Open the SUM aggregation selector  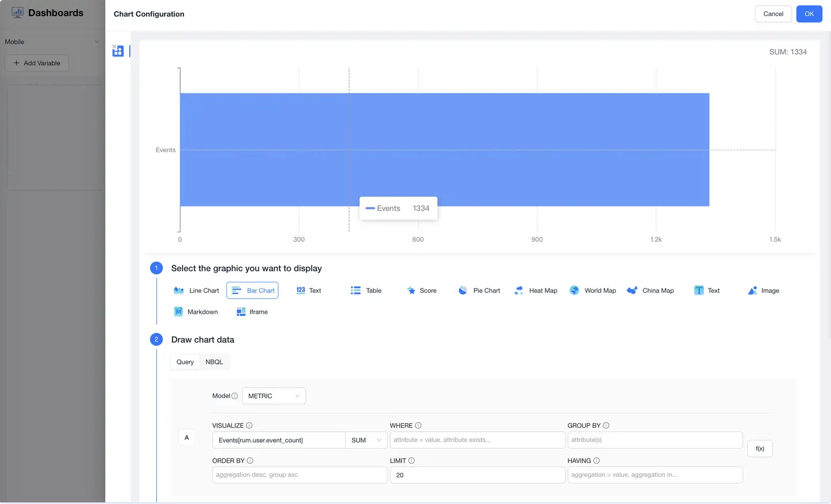tap(366, 439)
